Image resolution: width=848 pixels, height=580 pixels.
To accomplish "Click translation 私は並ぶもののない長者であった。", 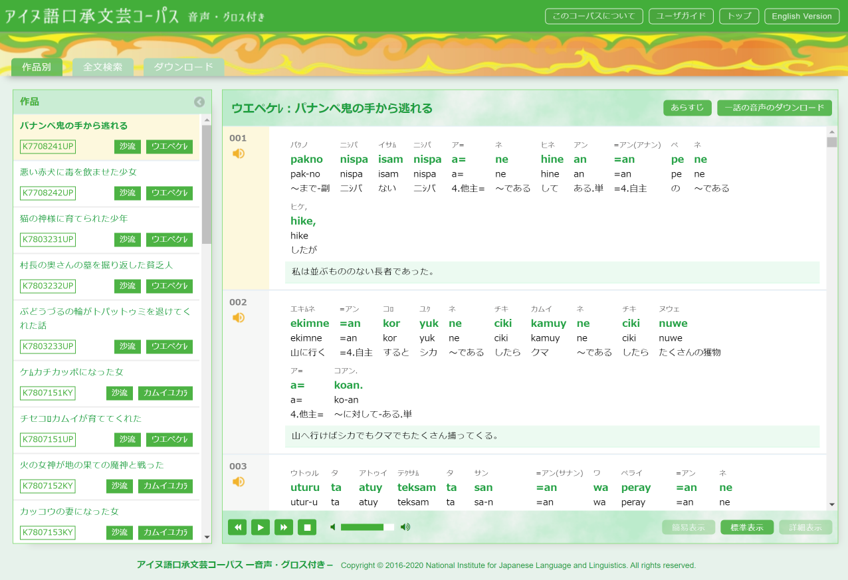I will pyautogui.click(x=363, y=272).
